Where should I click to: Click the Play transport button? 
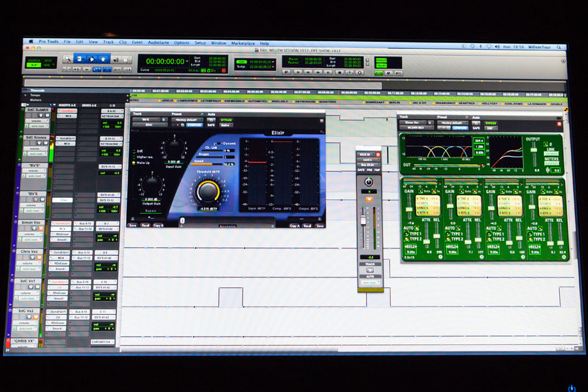(x=350, y=73)
